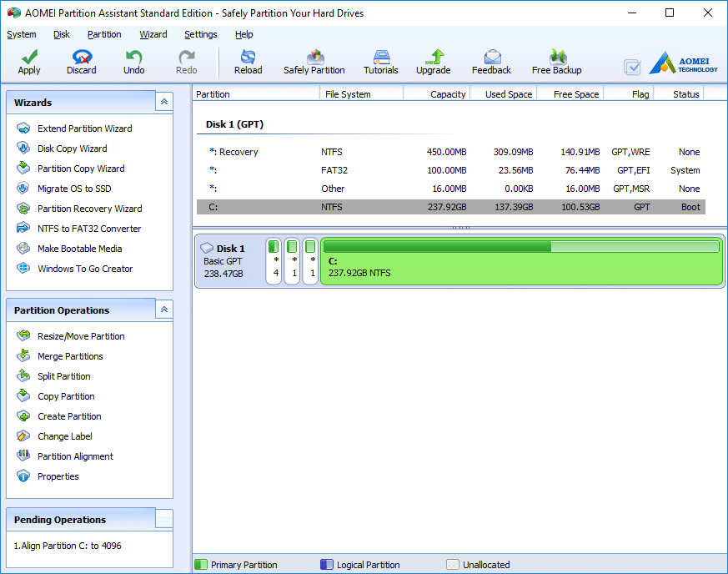
Task: Collapse the Partition Operations panel
Action: tap(164, 310)
